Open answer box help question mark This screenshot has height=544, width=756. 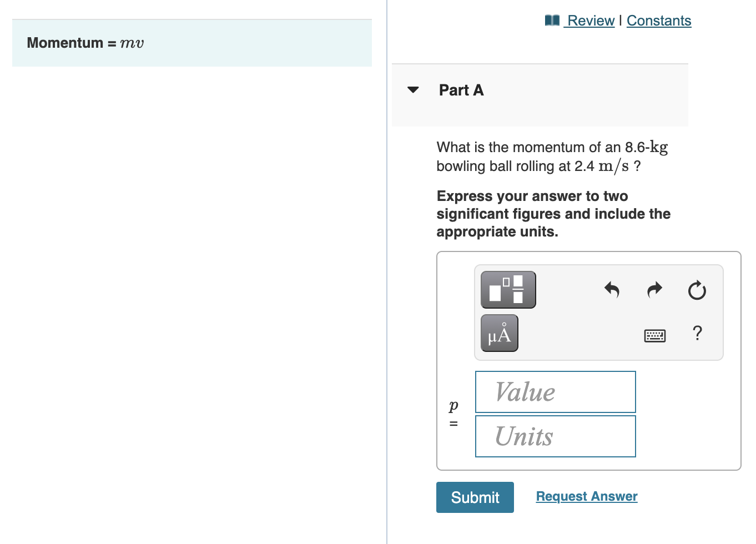tap(697, 333)
